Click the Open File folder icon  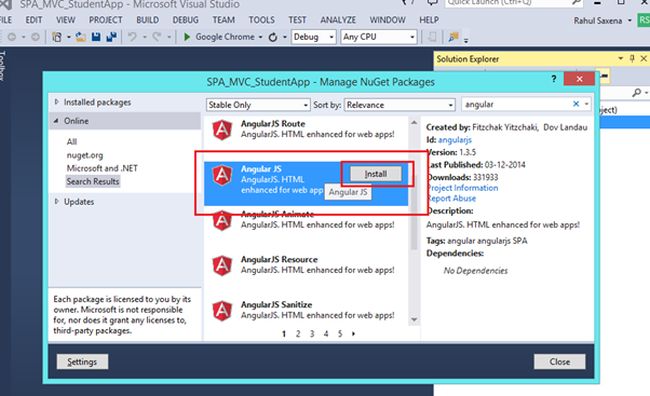[x=81, y=37]
